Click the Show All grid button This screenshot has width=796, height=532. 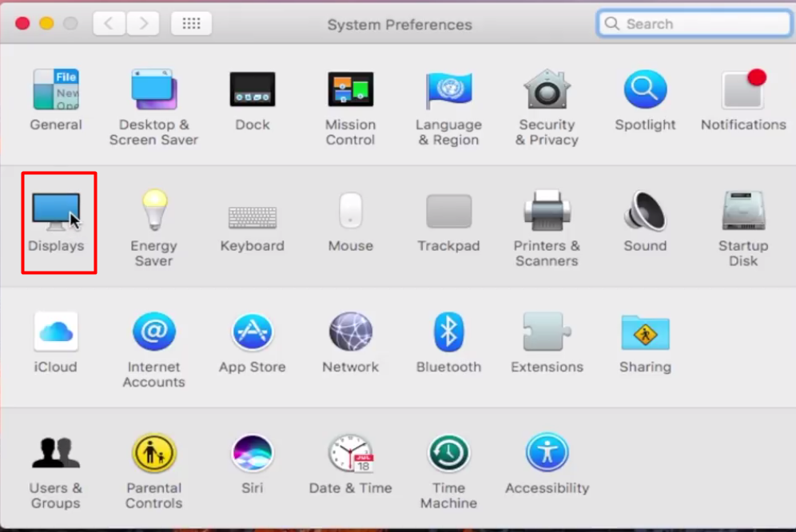pos(191,23)
